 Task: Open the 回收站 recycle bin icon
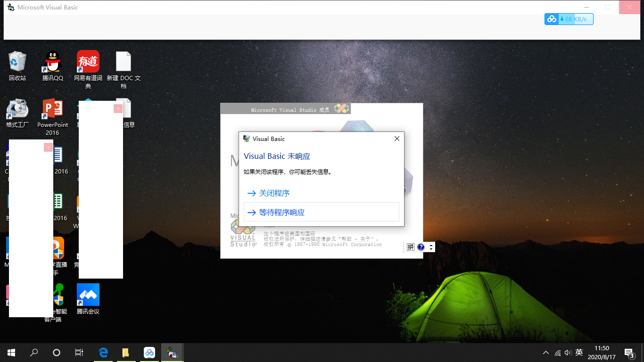(x=17, y=66)
